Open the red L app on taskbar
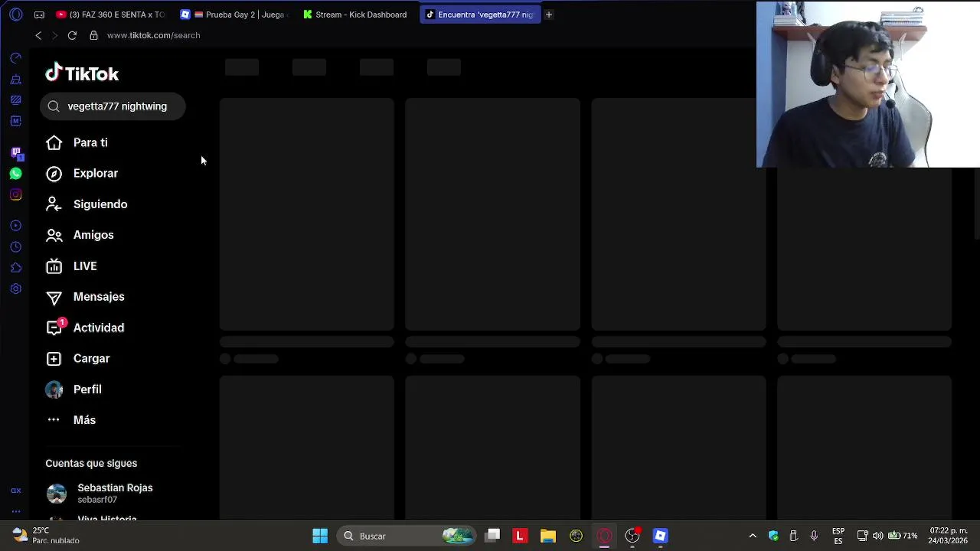980x551 pixels. point(520,536)
